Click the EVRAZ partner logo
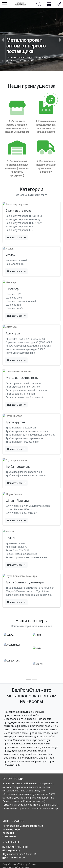 [x=9, y=634]
